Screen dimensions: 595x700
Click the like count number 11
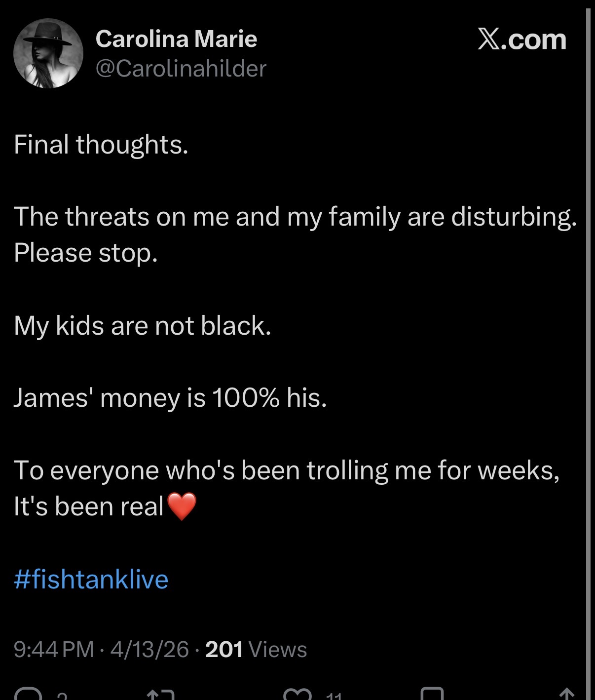click(x=334, y=696)
